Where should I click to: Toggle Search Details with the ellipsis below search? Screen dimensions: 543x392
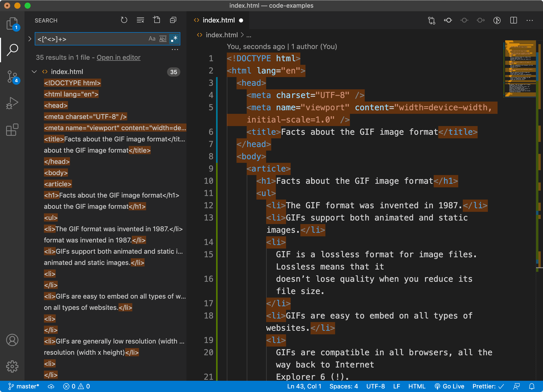[x=175, y=49]
